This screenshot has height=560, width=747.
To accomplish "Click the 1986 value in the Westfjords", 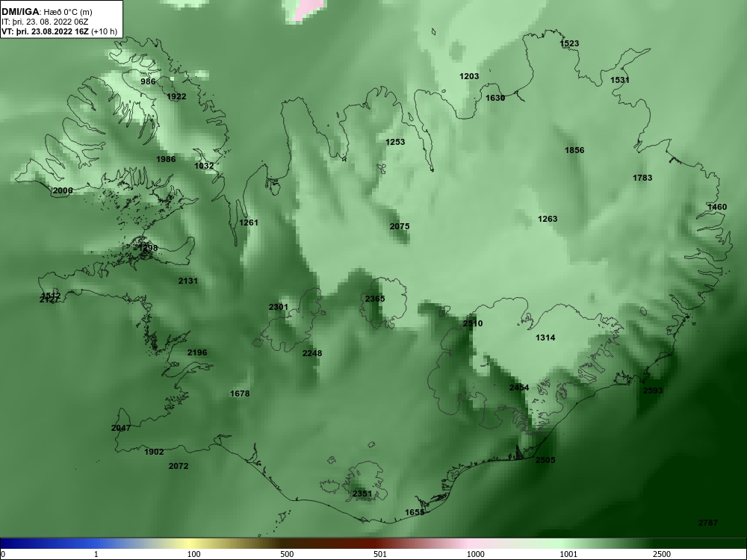I will [166, 159].
